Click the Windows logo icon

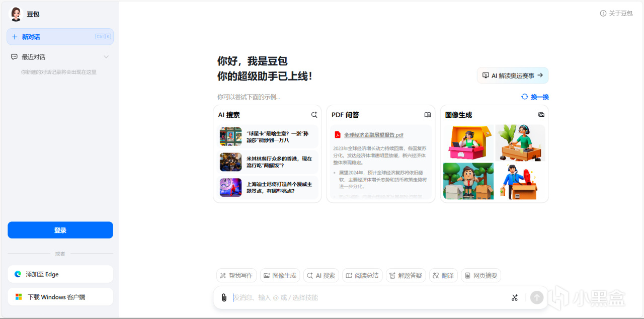[19, 297]
